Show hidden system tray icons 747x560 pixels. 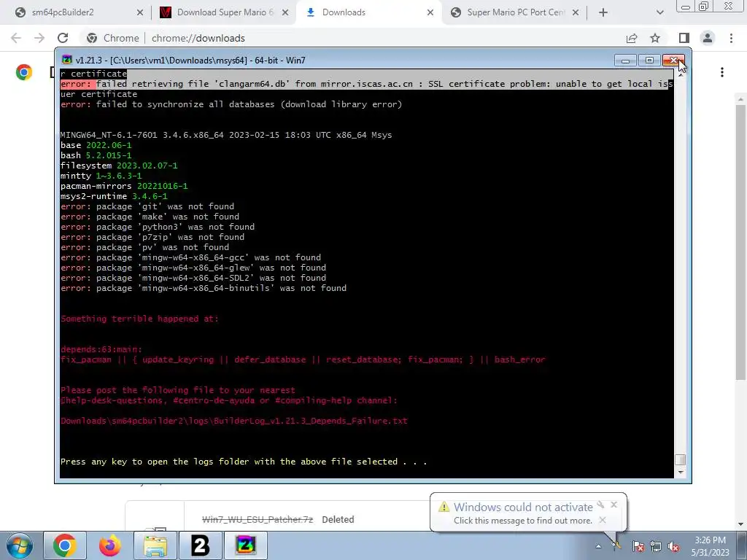(598, 546)
